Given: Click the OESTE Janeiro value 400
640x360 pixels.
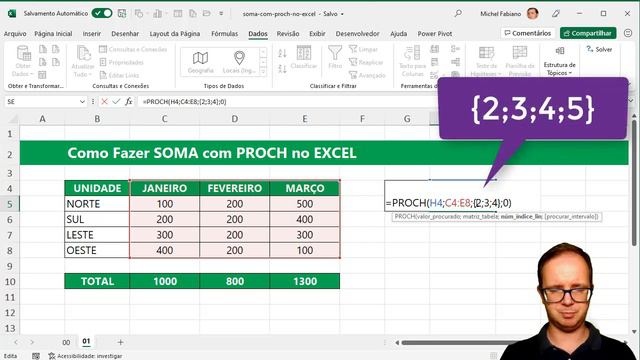Looking at the screenshot, I should pos(164,250).
